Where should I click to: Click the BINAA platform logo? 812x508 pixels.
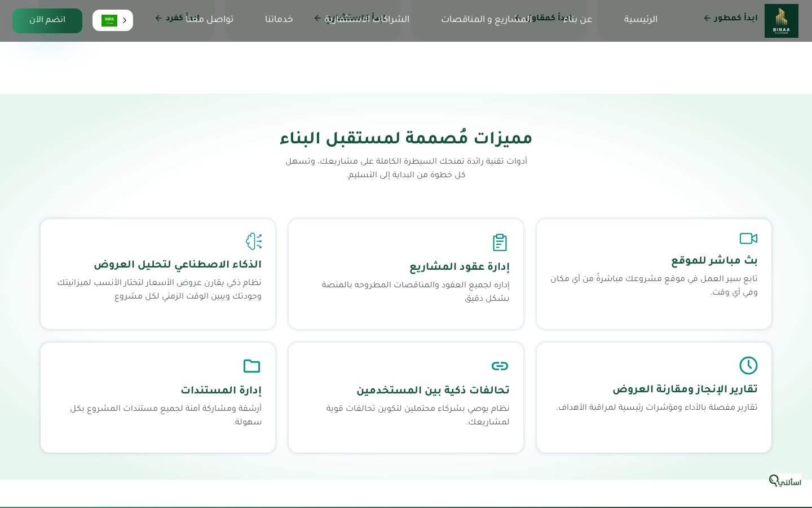(x=781, y=21)
